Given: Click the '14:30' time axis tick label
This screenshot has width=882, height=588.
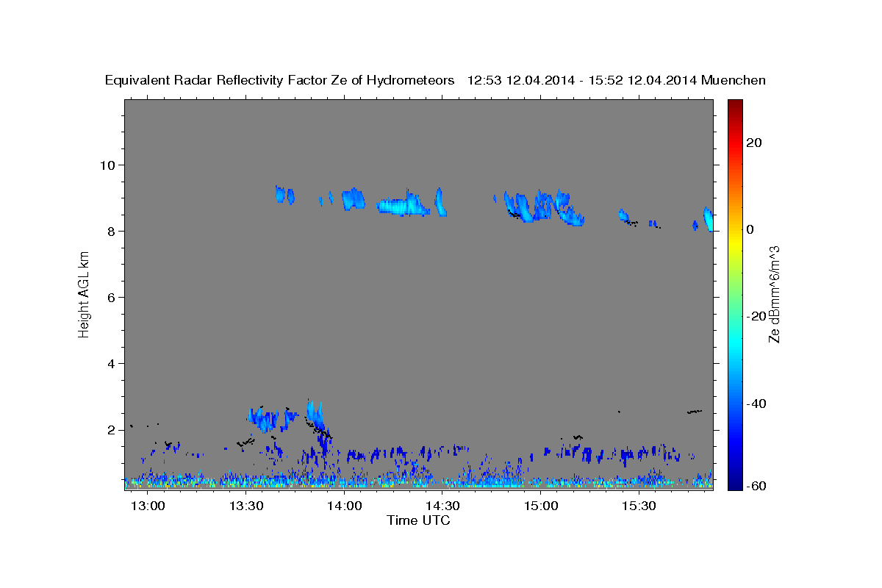Looking at the screenshot, I should point(442,506).
